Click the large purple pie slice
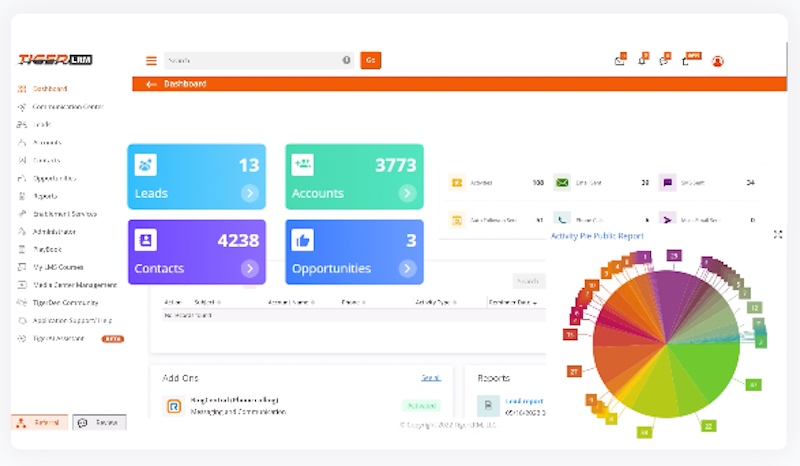 coord(669,299)
